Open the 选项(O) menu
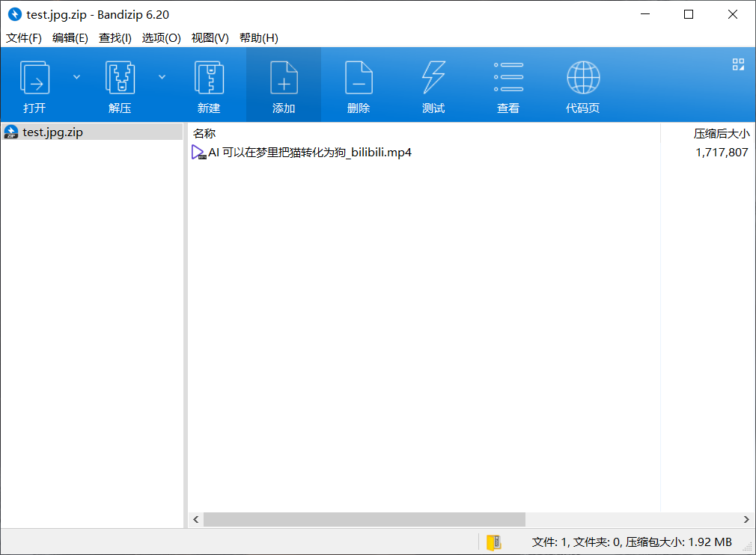The height and width of the screenshot is (555, 756). coord(162,38)
